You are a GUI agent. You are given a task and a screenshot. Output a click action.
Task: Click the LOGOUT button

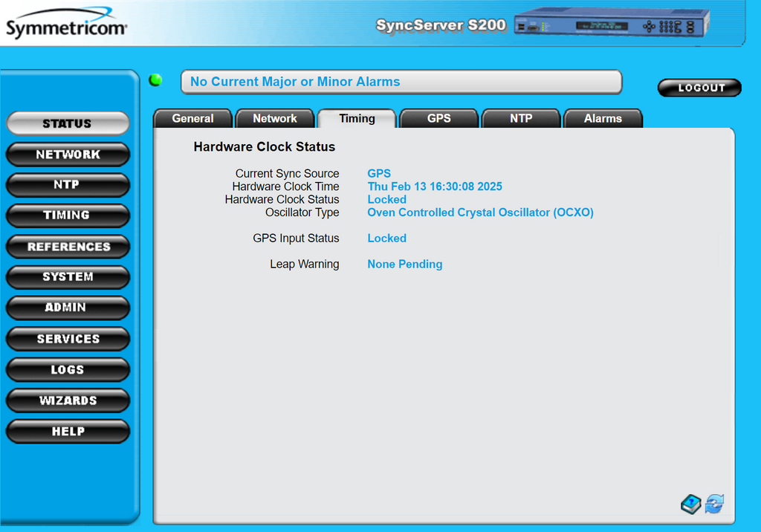[x=699, y=88]
